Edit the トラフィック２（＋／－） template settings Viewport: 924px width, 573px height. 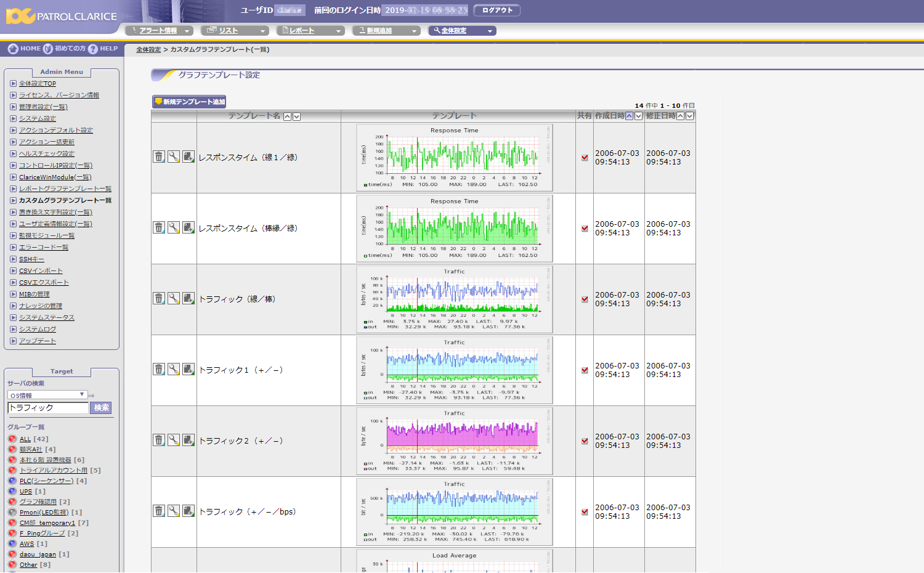tap(174, 440)
